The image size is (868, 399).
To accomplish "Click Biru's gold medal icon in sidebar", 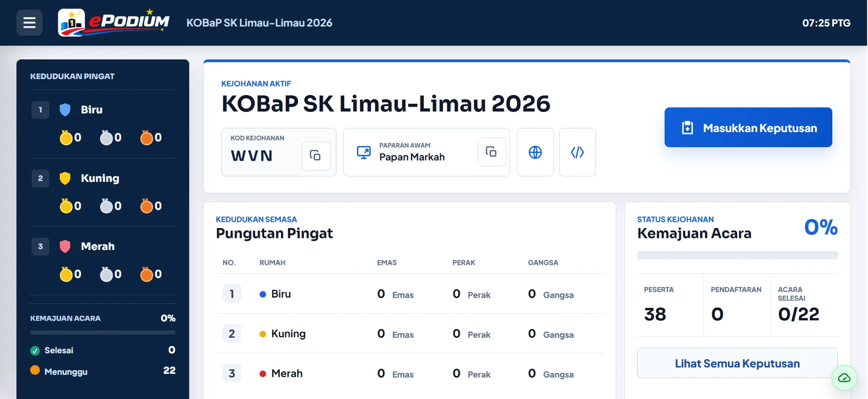I will tap(66, 138).
